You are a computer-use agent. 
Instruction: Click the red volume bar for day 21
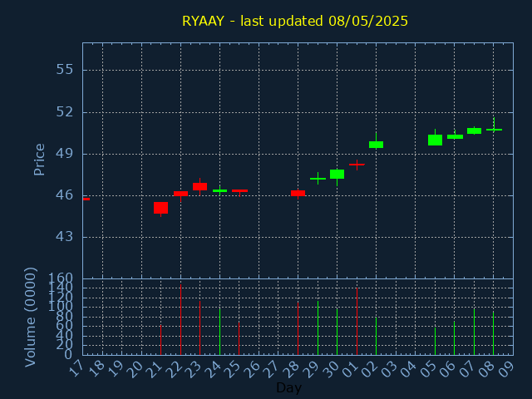click(x=160, y=340)
